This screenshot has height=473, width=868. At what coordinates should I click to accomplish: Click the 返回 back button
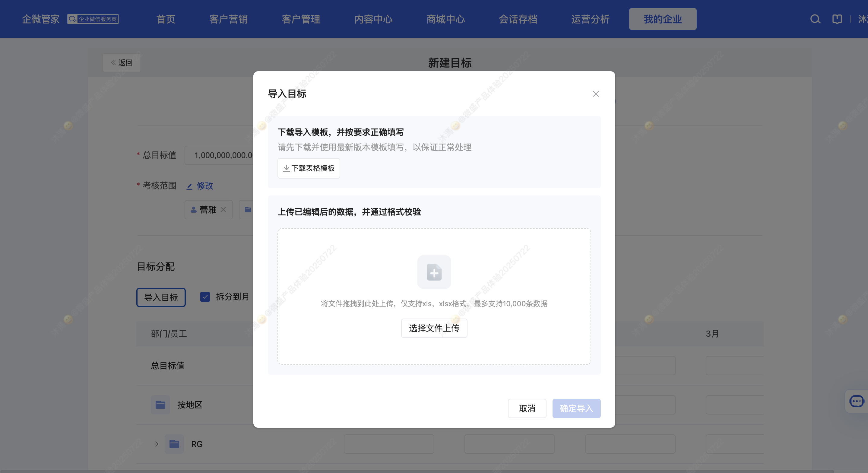(122, 62)
